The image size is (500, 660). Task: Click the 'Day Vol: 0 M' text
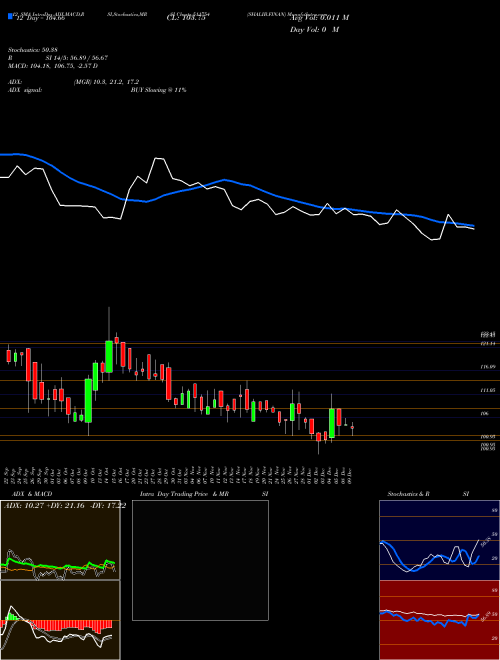click(x=314, y=29)
